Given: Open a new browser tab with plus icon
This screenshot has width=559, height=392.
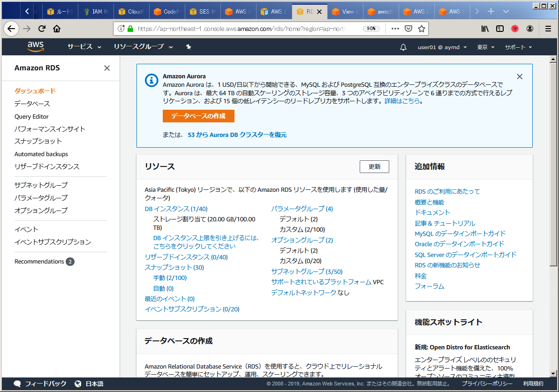Looking at the screenshot, I should [x=491, y=11].
